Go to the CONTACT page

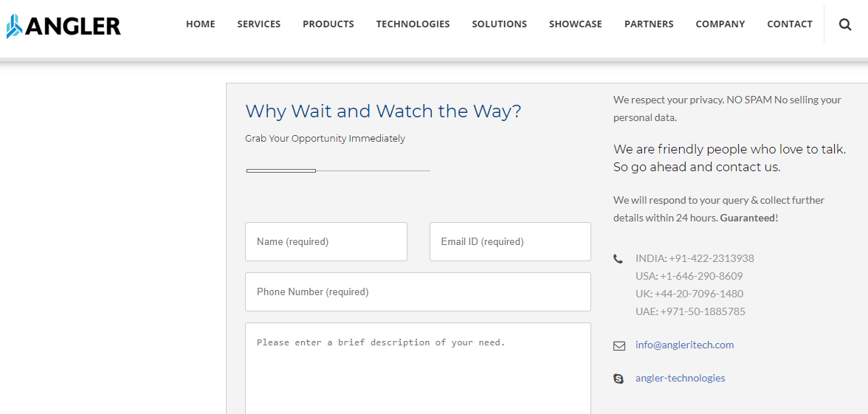(790, 24)
